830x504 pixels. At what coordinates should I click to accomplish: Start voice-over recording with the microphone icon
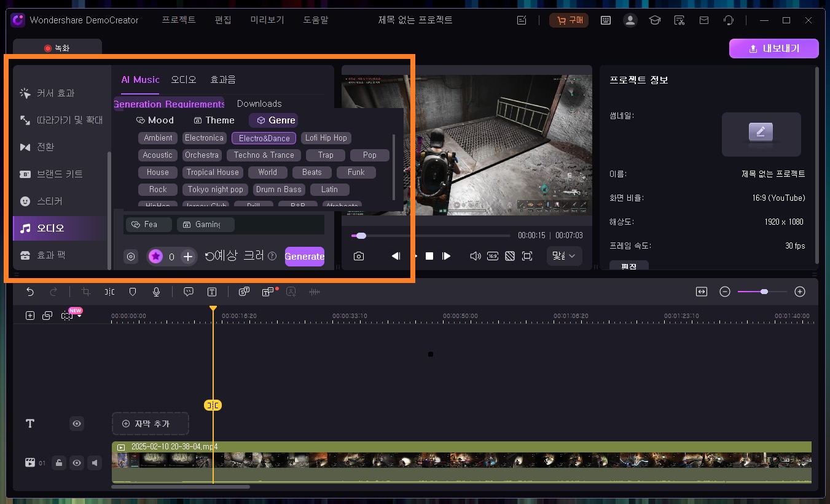157,292
